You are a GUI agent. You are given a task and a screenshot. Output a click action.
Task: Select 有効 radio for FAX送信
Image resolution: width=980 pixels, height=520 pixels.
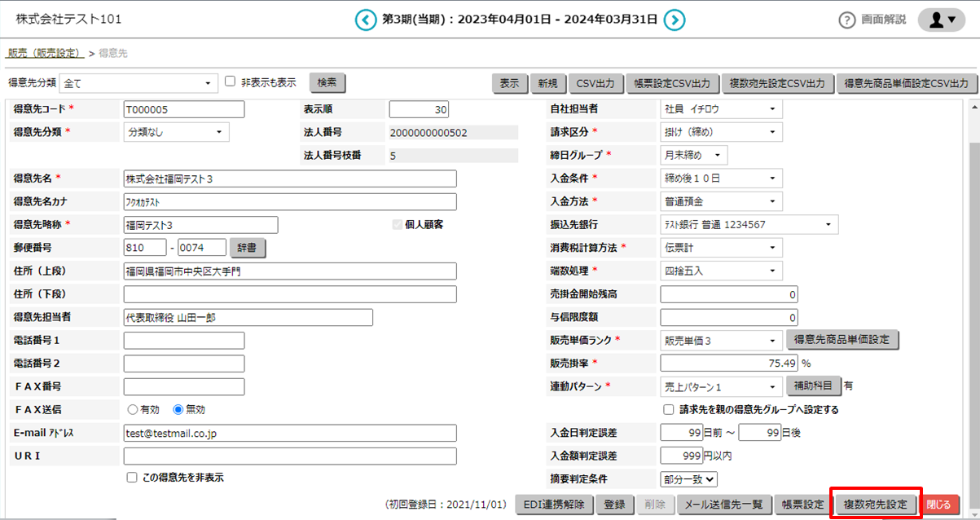point(133,410)
